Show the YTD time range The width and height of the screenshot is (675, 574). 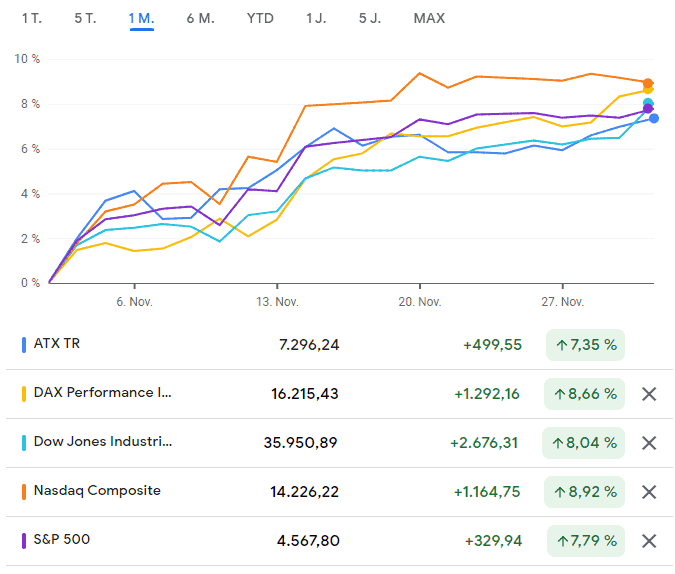tap(260, 19)
